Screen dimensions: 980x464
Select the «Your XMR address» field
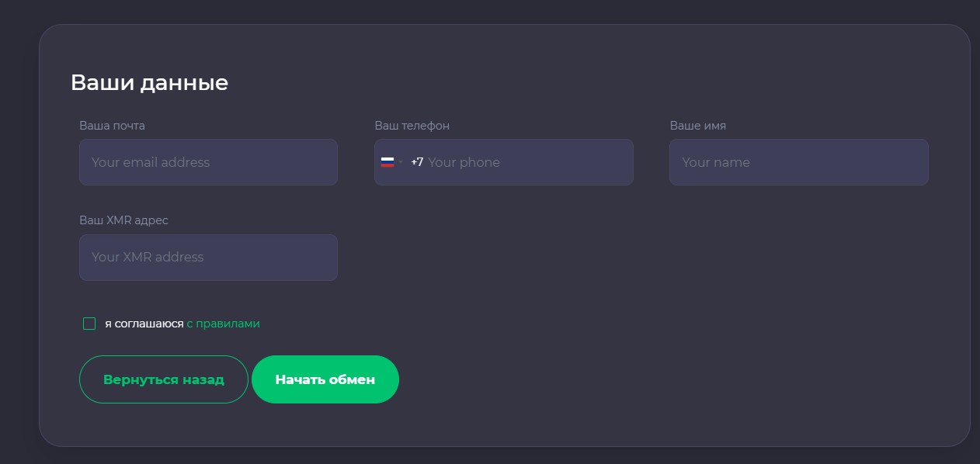pos(208,258)
